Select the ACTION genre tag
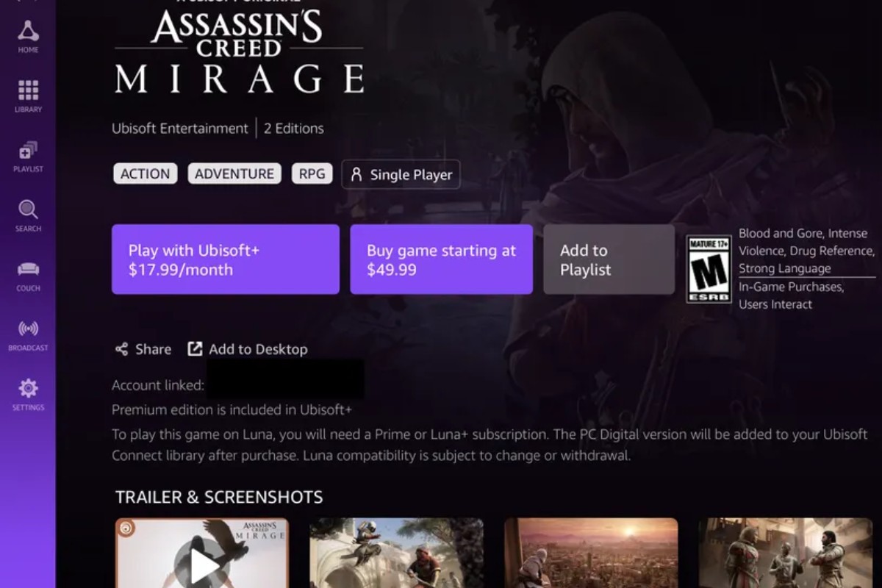Image resolution: width=882 pixels, height=588 pixels. click(x=145, y=174)
